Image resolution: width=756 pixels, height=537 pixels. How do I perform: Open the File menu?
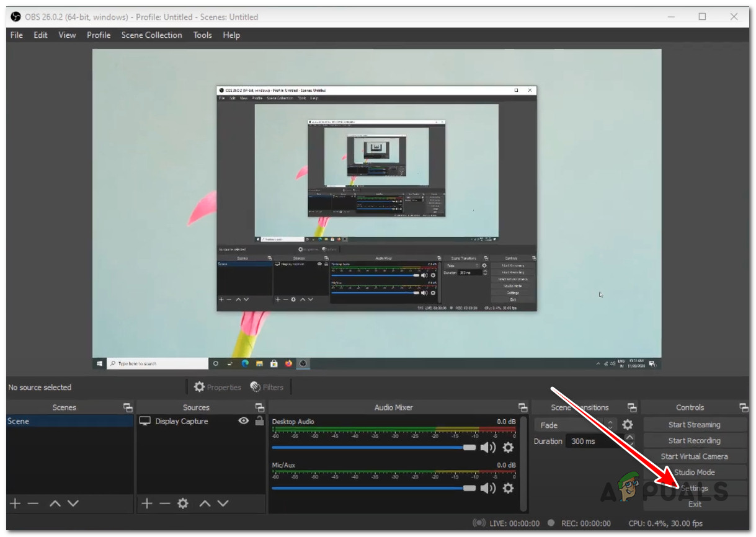pos(17,35)
